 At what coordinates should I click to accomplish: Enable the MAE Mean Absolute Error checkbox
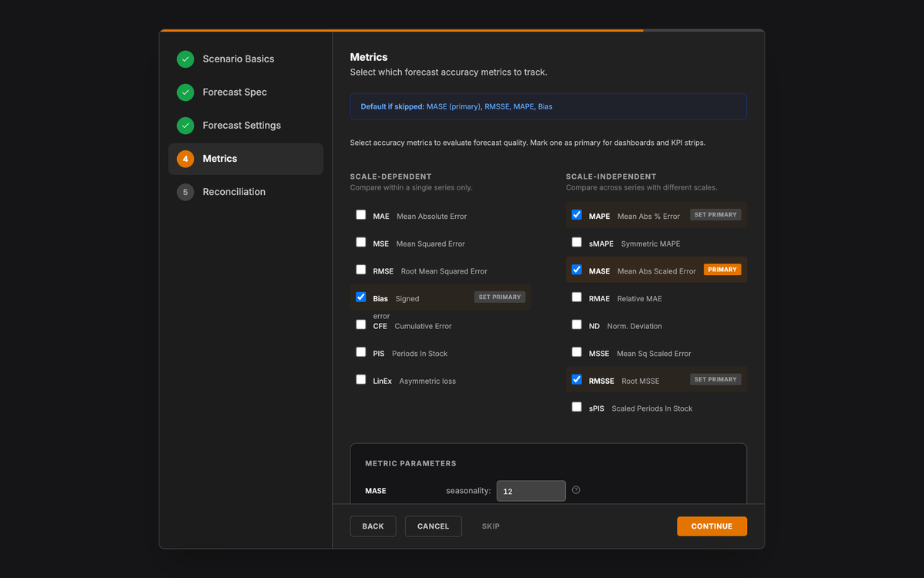pos(361,215)
